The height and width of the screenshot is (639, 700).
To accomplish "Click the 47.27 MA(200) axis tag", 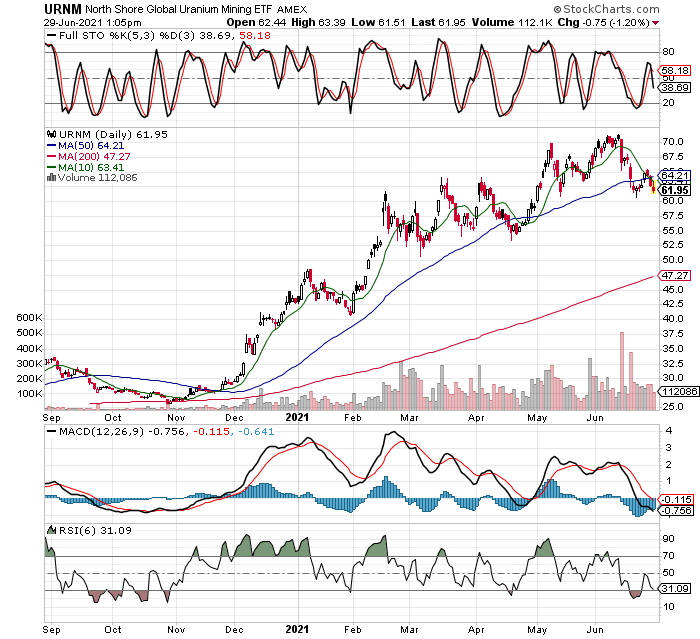I will click(x=675, y=276).
